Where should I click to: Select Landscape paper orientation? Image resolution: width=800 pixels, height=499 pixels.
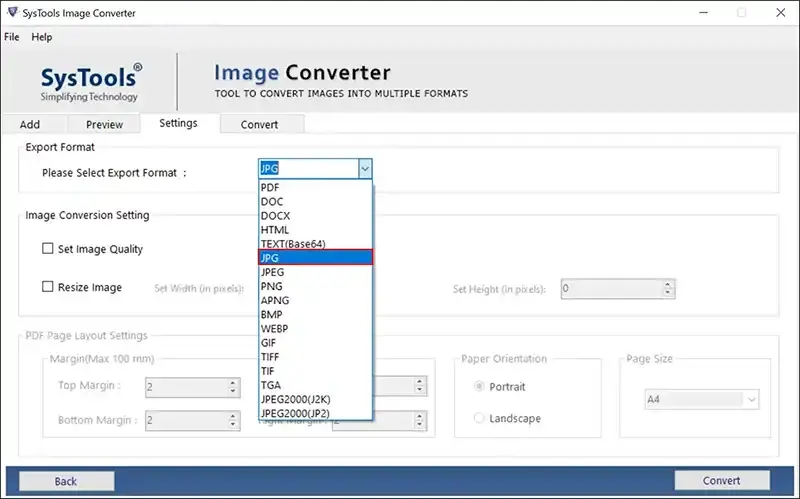point(479,418)
